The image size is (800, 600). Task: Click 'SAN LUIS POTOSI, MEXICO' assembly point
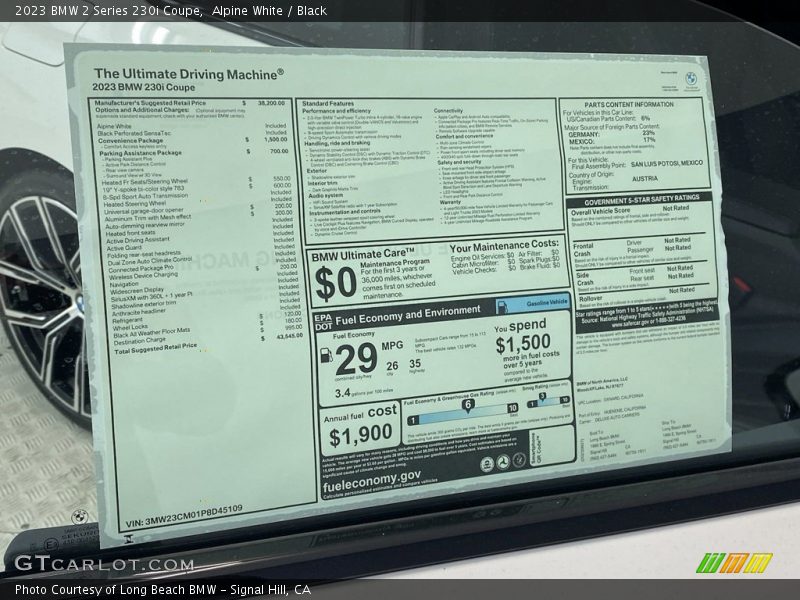[666, 164]
